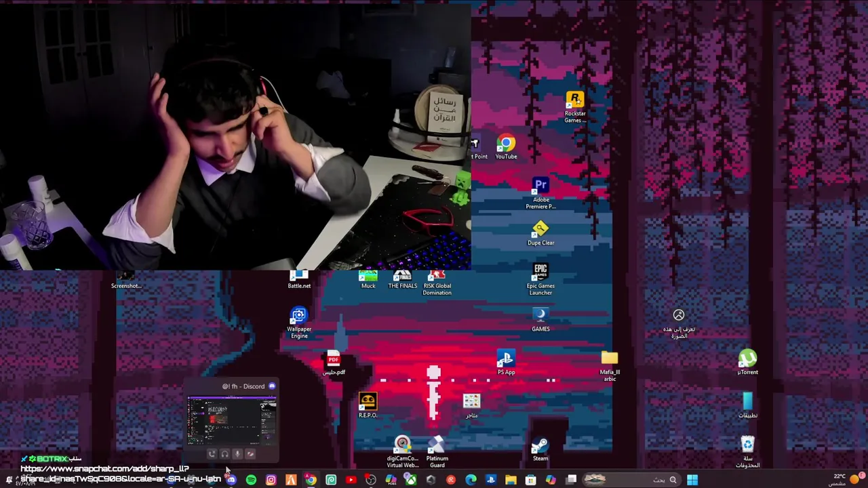This screenshot has height=488, width=868.
Task: Open Rockstar Games Launcher desktop shortcut
Action: pos(575,107)
